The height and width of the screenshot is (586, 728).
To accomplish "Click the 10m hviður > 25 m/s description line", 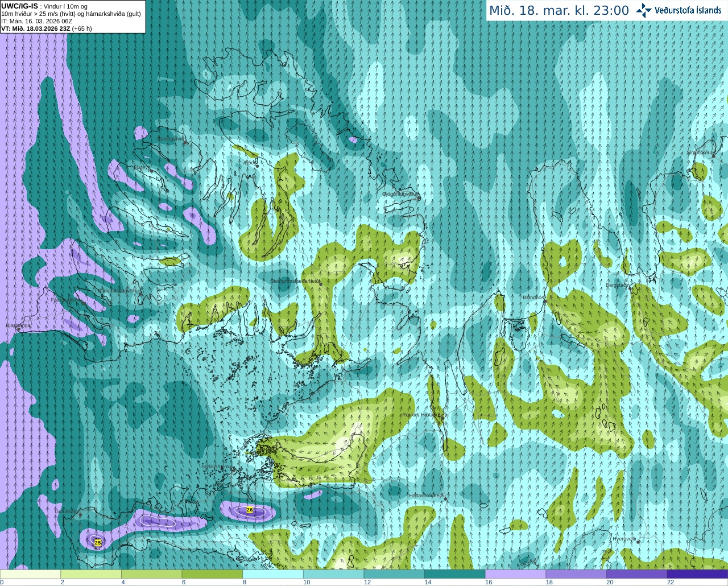I will (71, 14).
